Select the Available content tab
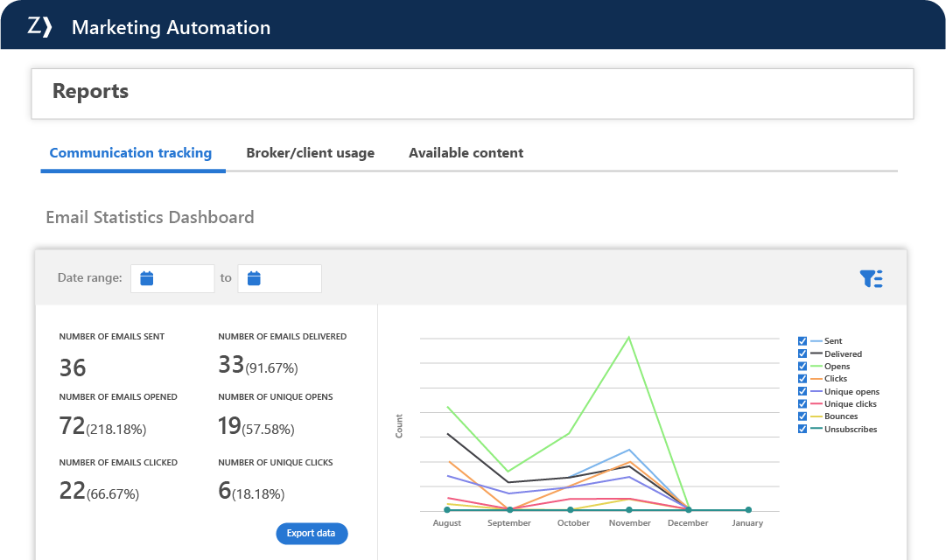Screen dimensions: 946x560 466,153
